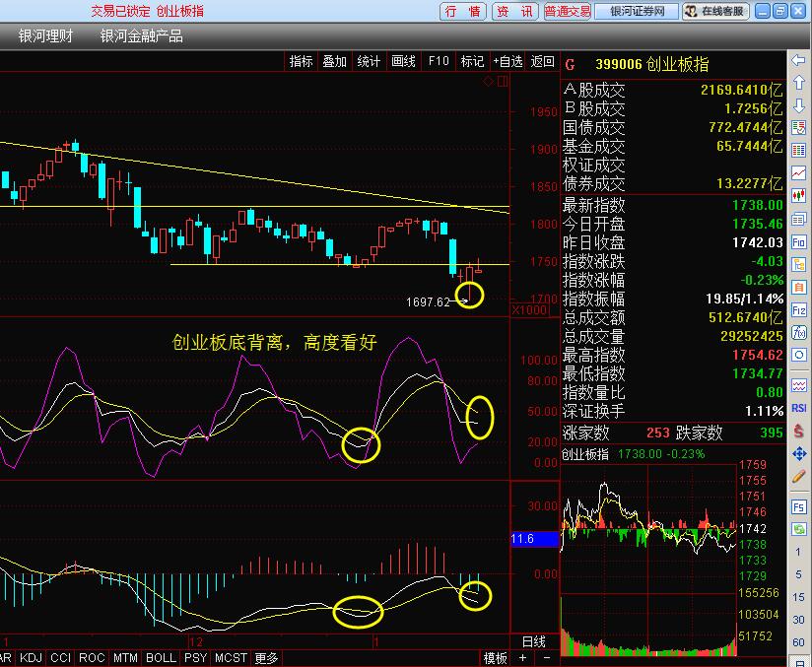Viewport: 812px width, 667px height.
Task: Select the RSI indicator icon in sidebar
Action: 798,408
